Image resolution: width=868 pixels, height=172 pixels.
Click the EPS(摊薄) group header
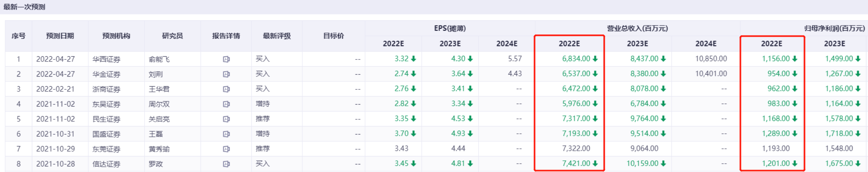(450, 28)
